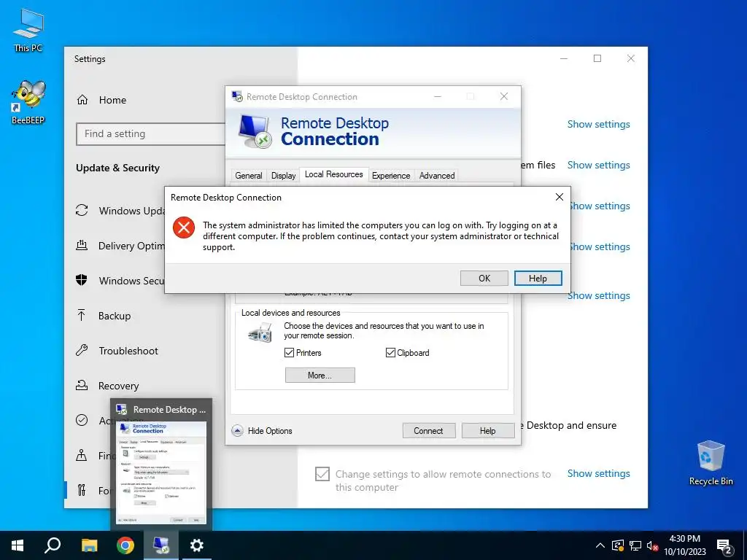
Task: Toggle the Printers checkbox
Action: tap(289, 353)
